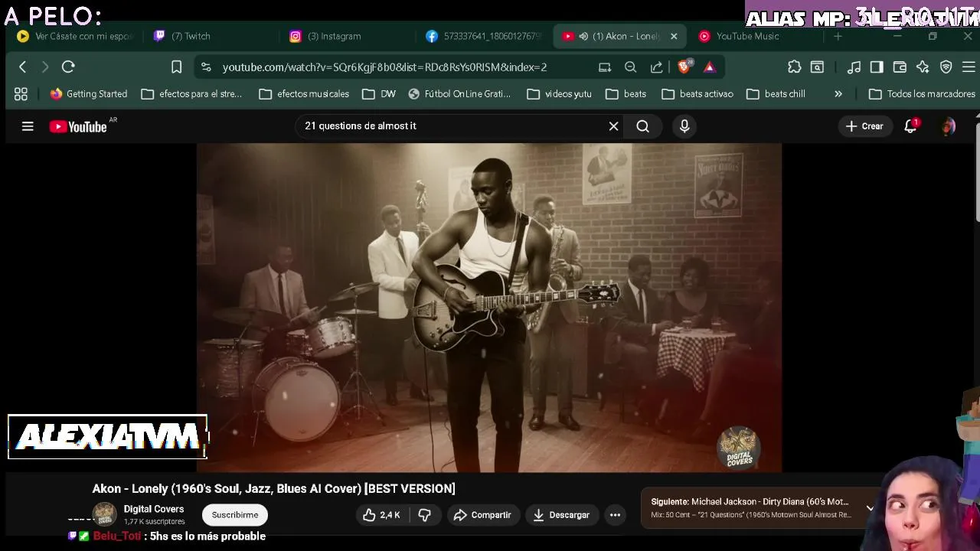Go back to the previous page
This screenshot has width=980, height=551.
pyautogui.click(x=22, y=67)
